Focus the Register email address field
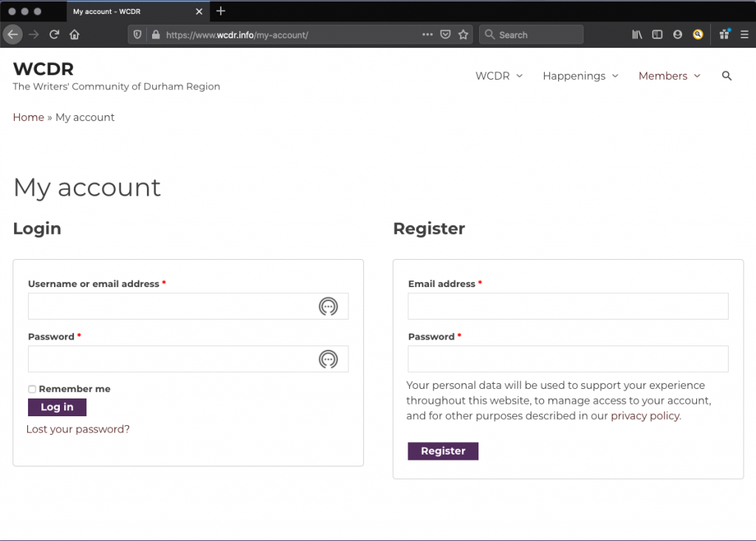This screenshot has width=756, height=541. tap(568, 306)
